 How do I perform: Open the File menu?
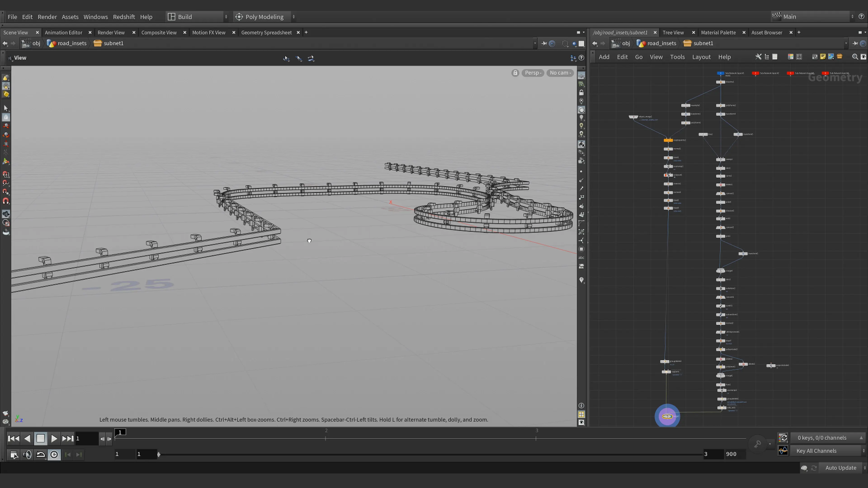(12, 16)
